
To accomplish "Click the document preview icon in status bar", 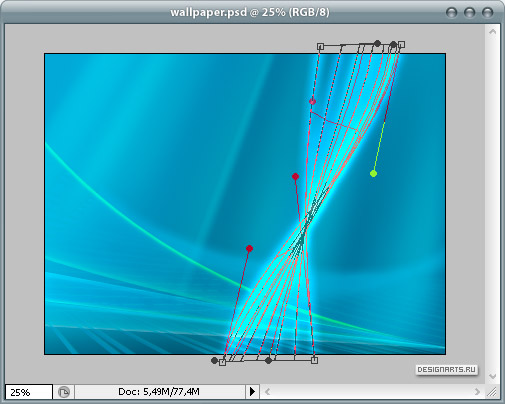I will point(64,392).
